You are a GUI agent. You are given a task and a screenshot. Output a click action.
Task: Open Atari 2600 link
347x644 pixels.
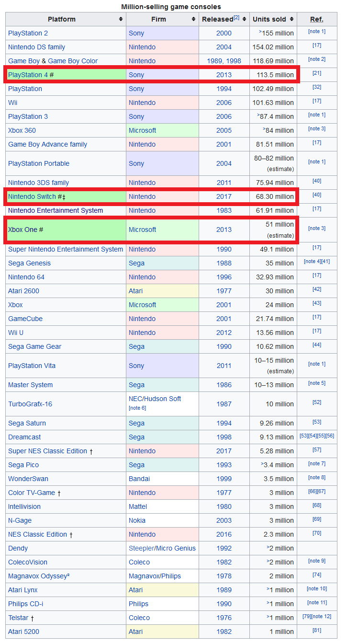[23, 291]
